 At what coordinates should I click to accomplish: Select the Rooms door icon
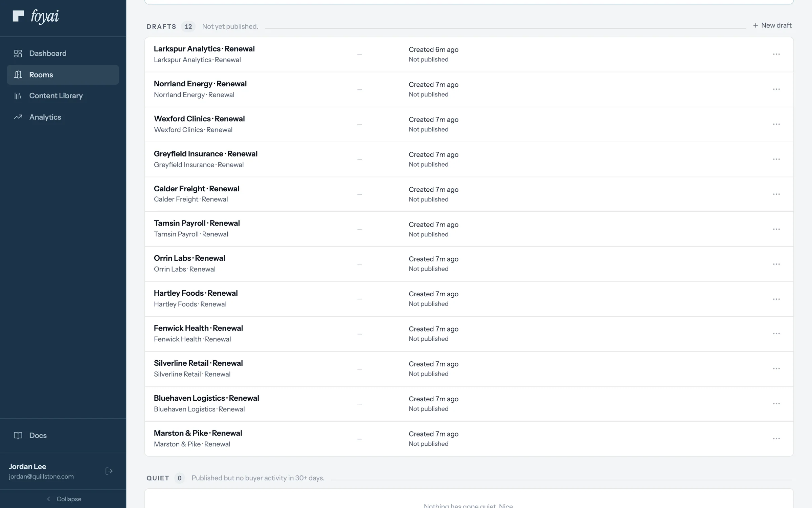coord(18,75)
